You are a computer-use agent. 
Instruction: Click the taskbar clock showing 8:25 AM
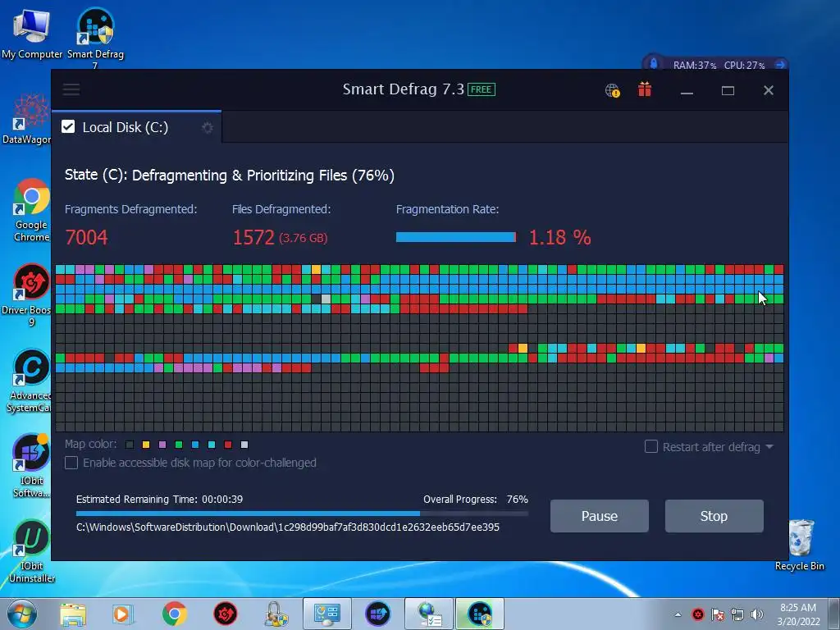click(x=798, y=614)
